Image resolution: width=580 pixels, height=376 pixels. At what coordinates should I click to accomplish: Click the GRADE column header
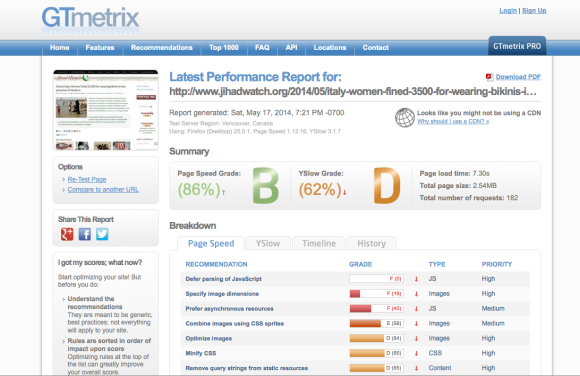coord(360,264)
